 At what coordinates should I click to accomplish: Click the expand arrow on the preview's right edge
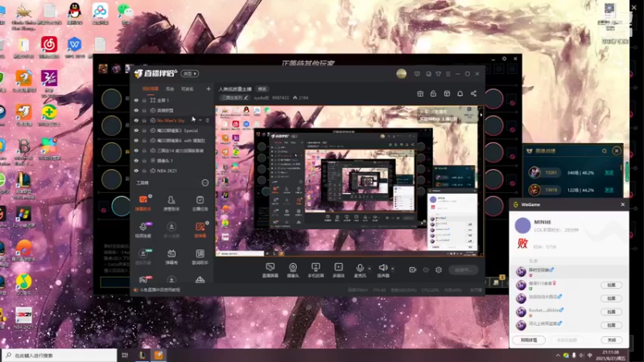pos(481,115)
